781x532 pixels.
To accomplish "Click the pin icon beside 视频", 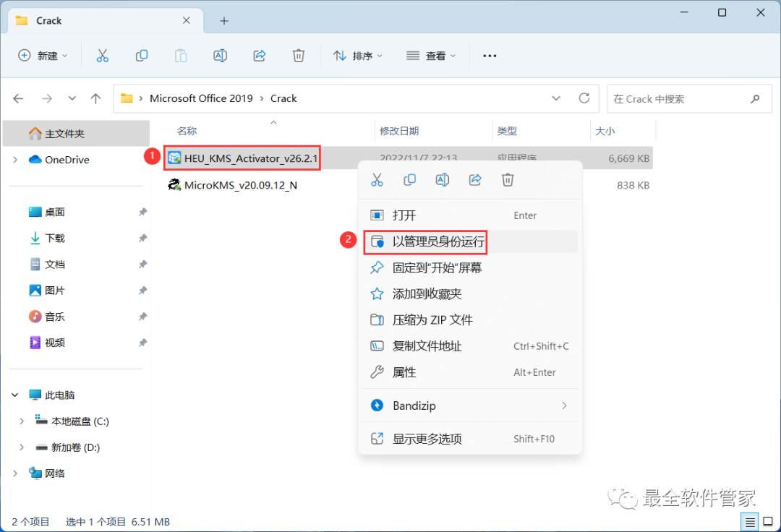I will point(142,343).
